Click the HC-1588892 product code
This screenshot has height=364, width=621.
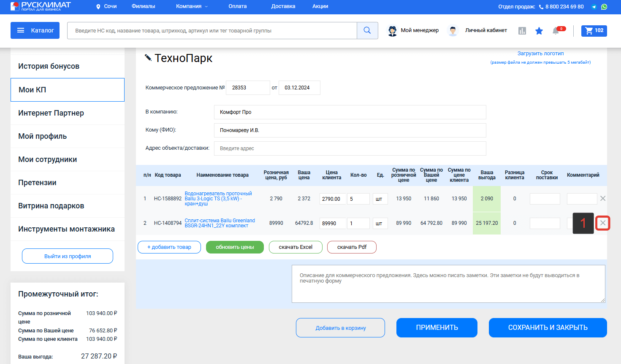click(168, 199)
